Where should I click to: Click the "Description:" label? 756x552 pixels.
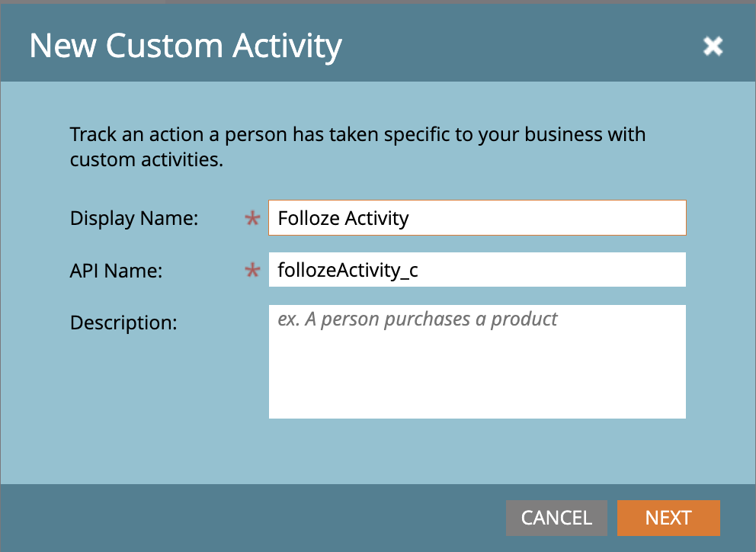pos(123,323)
